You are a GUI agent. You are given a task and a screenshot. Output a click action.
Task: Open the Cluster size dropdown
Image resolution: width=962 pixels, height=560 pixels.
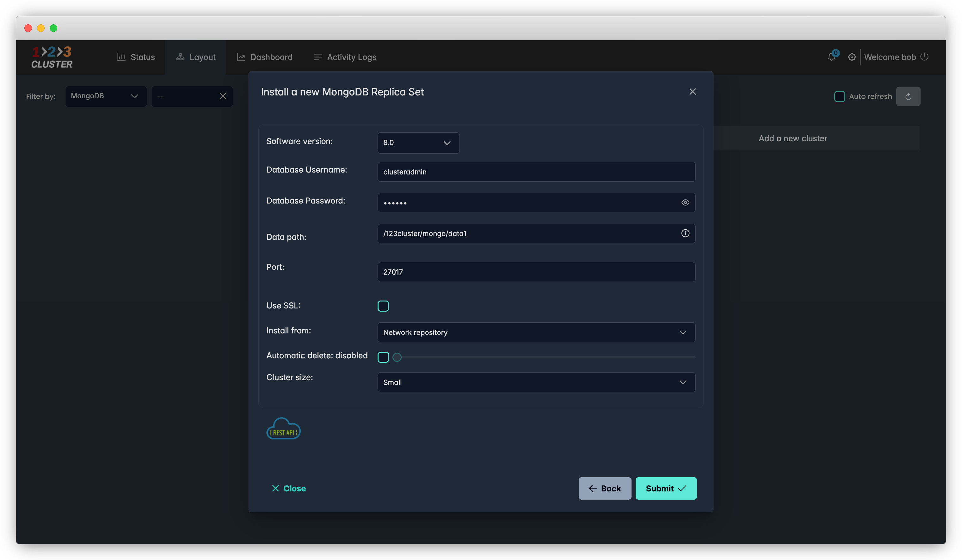tap(536, 382)
